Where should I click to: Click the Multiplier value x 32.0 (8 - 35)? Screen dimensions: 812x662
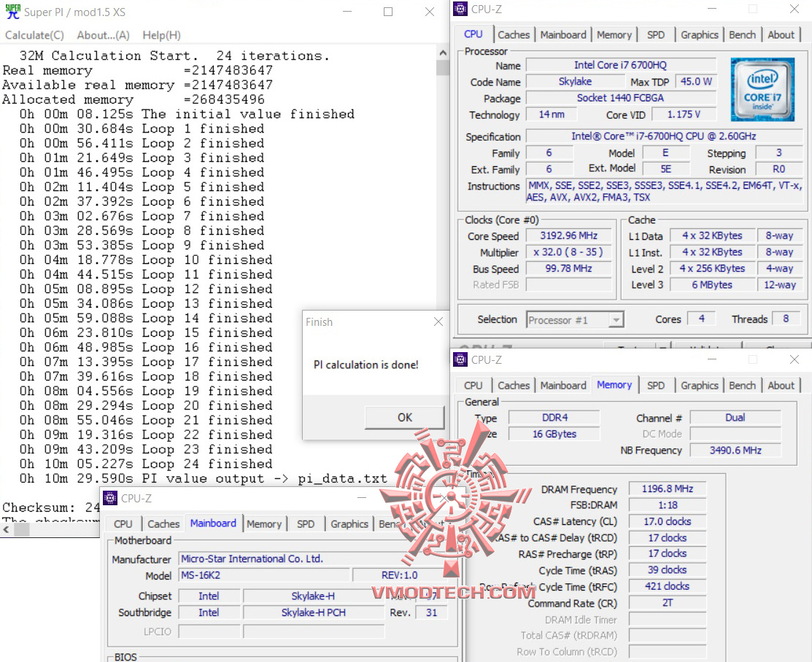coord(568,252)
